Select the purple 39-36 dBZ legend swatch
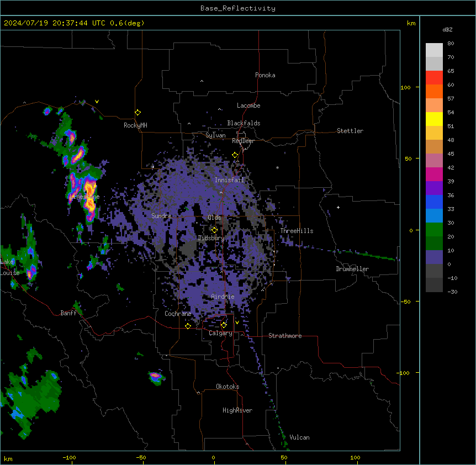 434,188
